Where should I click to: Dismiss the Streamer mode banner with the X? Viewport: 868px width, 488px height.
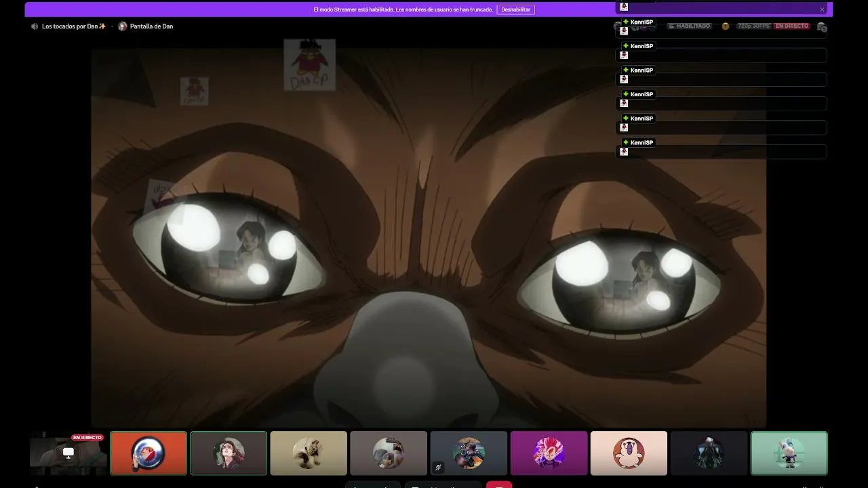click(822, 9)
